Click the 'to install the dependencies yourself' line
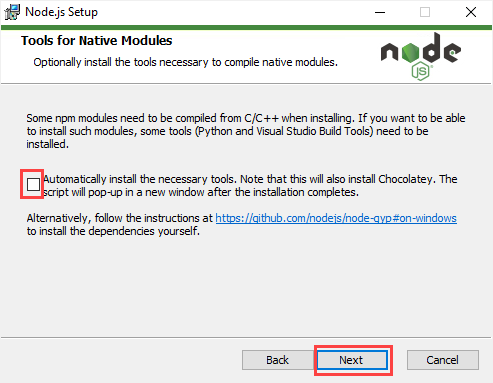The height and width of the screenshot is (383, 493). coord(113,231)
